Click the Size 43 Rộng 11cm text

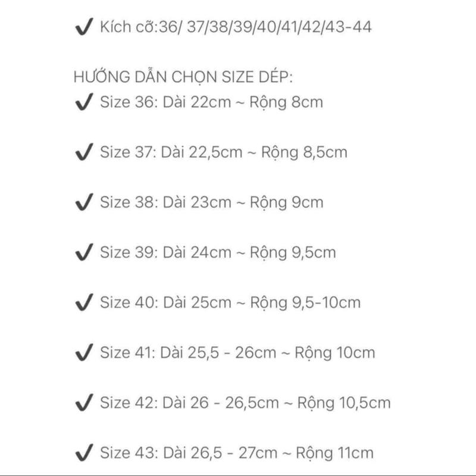(237, 453)
